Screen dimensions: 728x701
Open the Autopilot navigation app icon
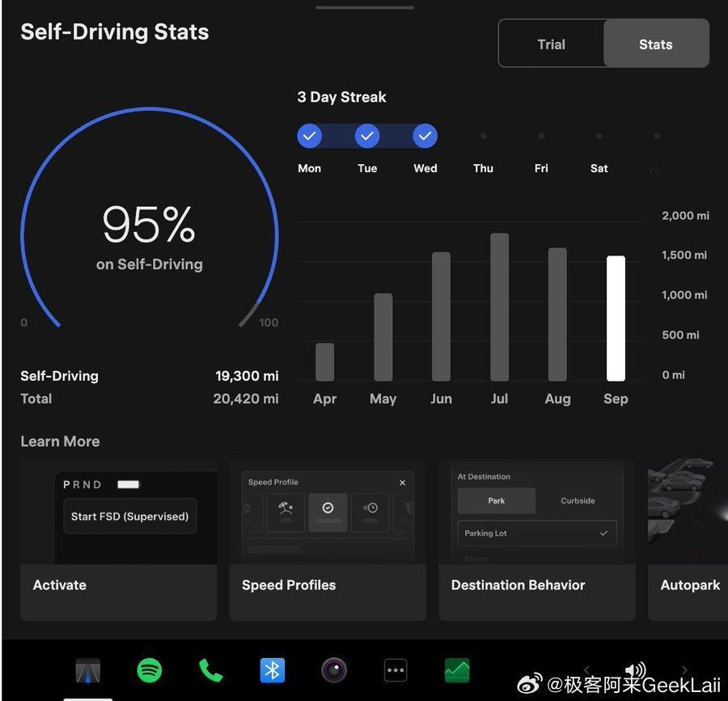pyautogui.click(x=88, y=670)
